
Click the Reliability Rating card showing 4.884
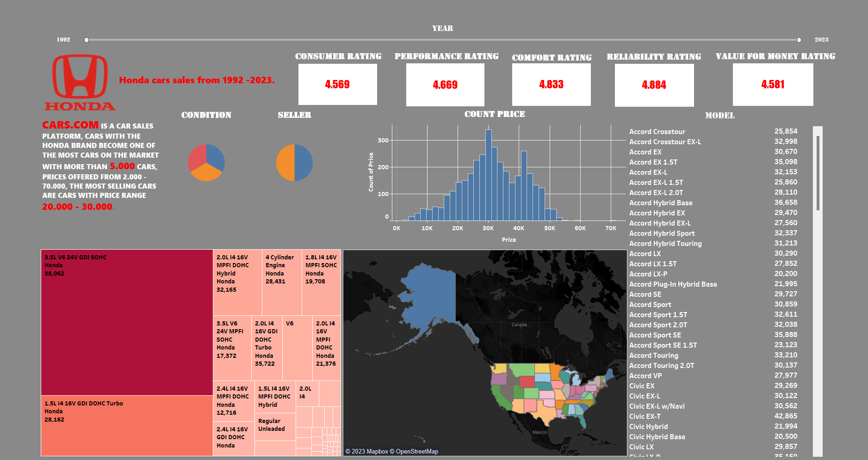pyautogui.click(x=654, y=85)
